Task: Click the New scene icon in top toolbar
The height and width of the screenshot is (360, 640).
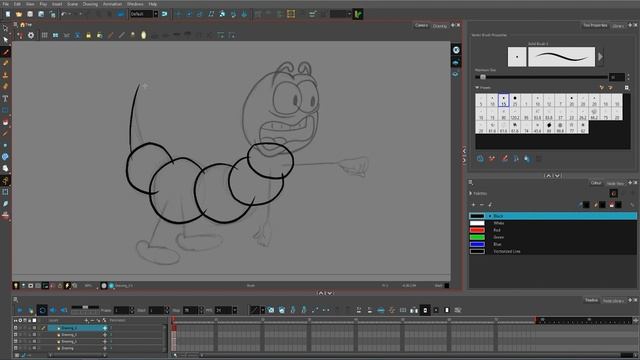Action: (x=8, y=14)
